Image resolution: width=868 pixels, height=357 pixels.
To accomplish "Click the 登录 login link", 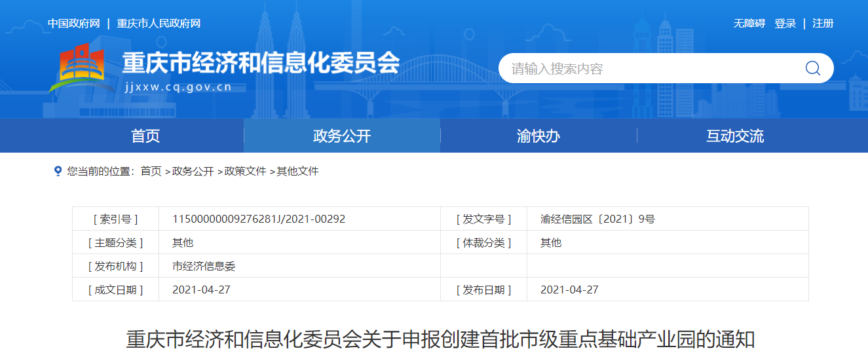I will (785, 24).
